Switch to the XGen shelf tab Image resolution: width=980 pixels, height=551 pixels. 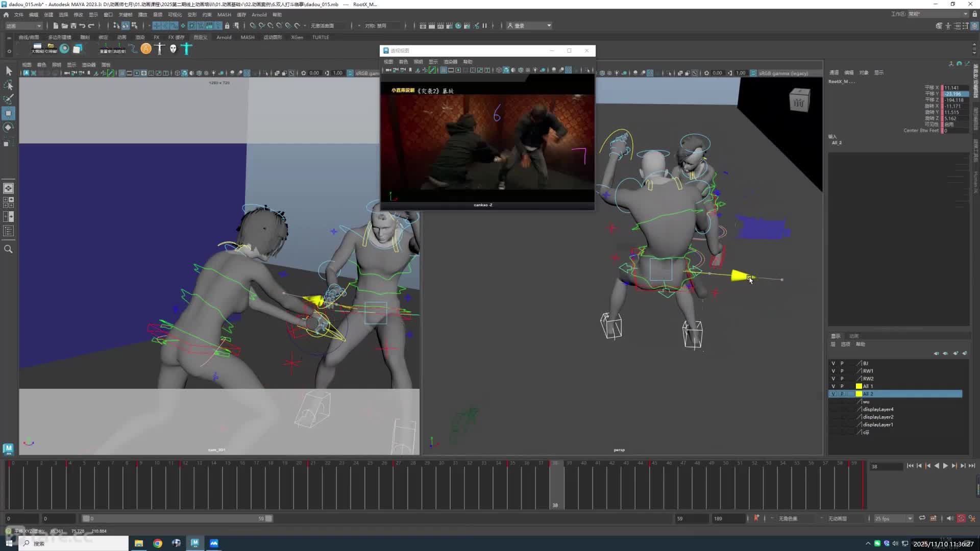tap(297, 37)
